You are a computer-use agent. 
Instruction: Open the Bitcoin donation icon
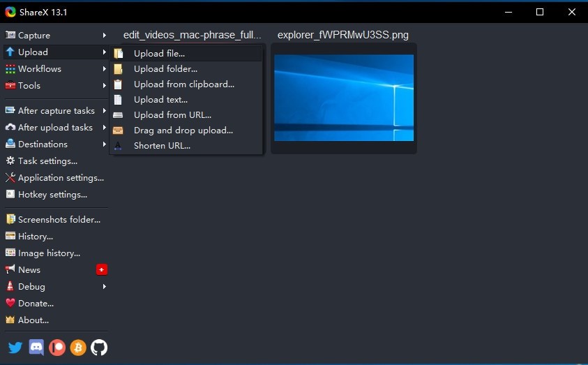[78, 348]
